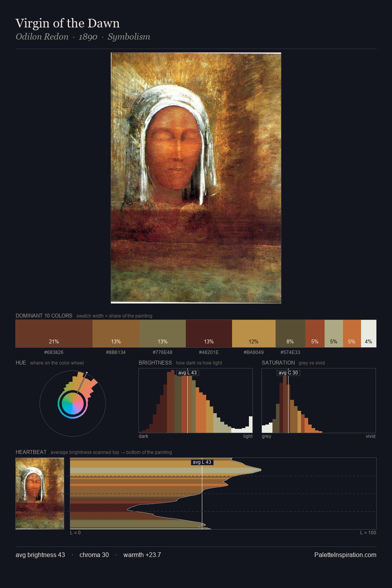Click the SATURATION section heading
The width and height of the screenshot is (392, 588).
coord(278,363)
